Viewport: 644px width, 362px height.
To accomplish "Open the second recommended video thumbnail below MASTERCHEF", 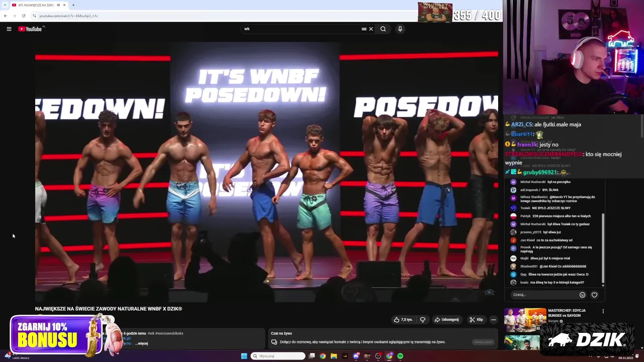I will point(522,342).
